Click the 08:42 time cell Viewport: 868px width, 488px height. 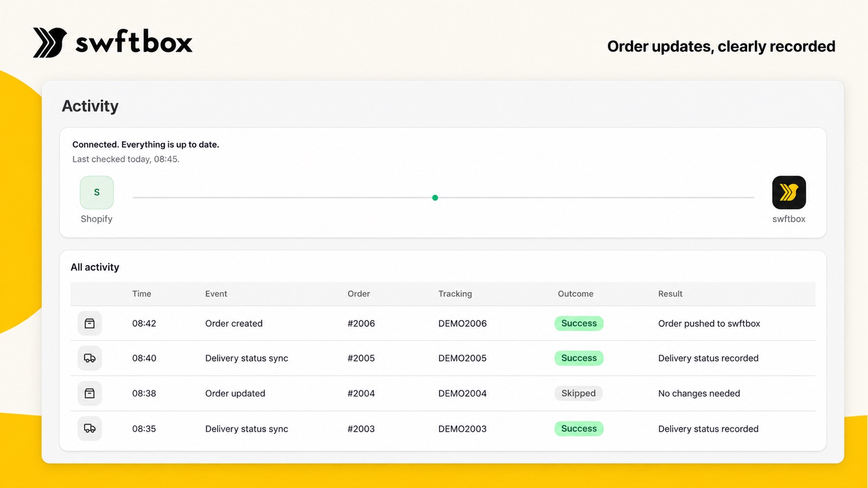144,324
